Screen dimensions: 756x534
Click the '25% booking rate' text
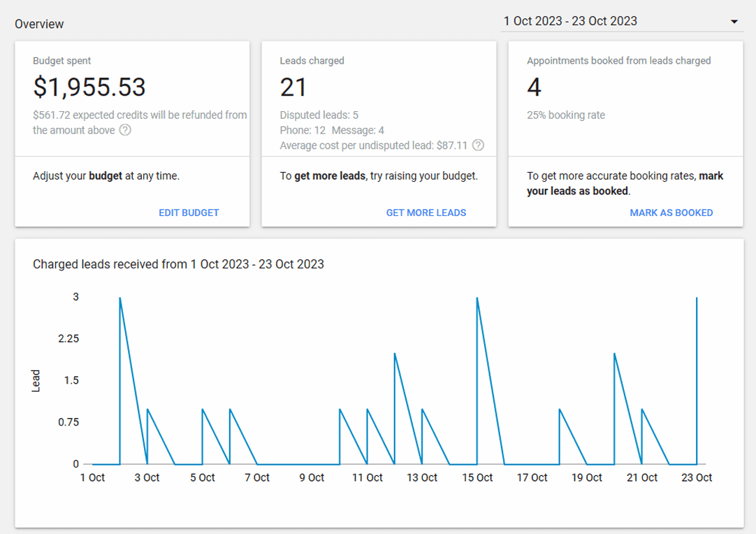click(565, 115)
